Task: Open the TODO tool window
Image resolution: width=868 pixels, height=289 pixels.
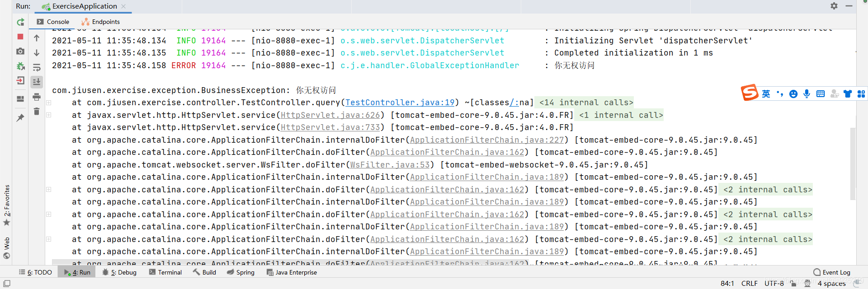Action: 35,272
